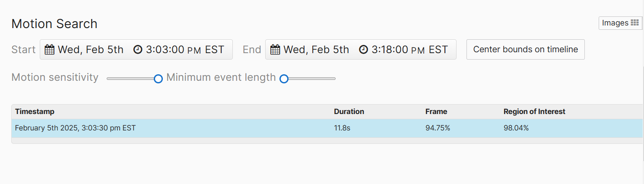Click the Start date calendar icon

pos(50,50)
